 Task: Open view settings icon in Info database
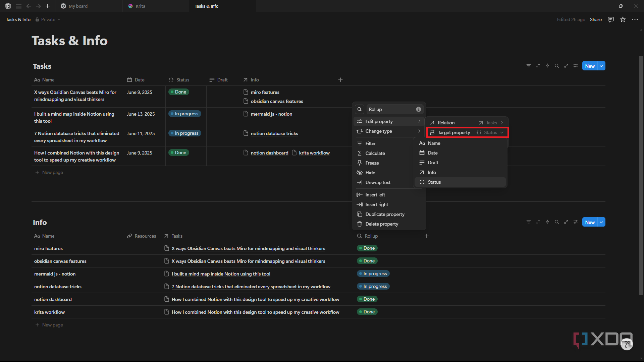tap(576, 222)
